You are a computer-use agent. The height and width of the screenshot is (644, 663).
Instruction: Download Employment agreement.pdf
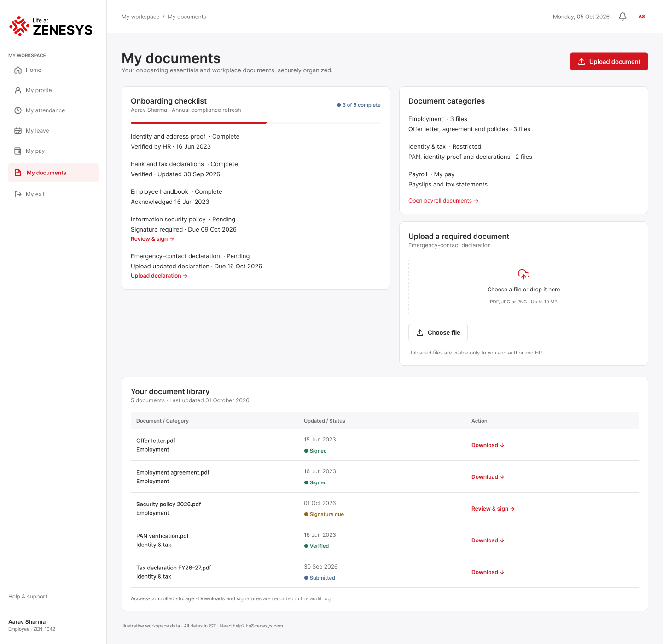point(488,477)
